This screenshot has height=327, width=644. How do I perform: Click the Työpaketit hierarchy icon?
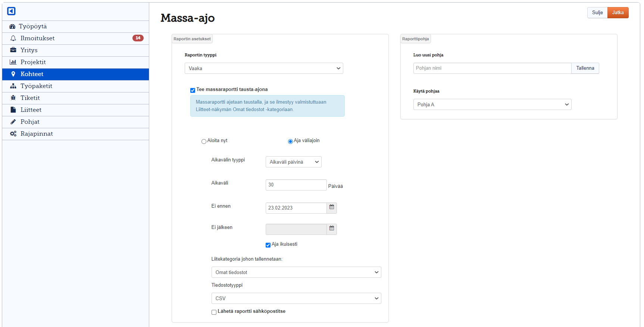click(x=13, y=86)
